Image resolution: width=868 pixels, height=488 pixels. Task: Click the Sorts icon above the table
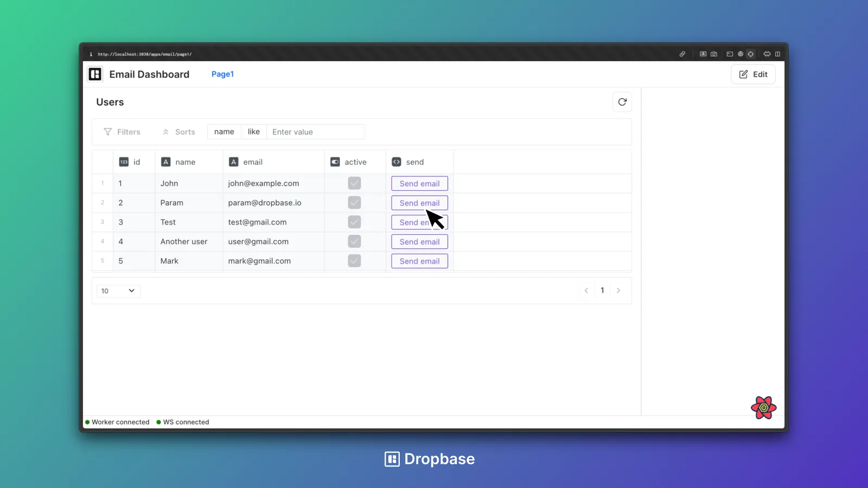tap(166, 132)
